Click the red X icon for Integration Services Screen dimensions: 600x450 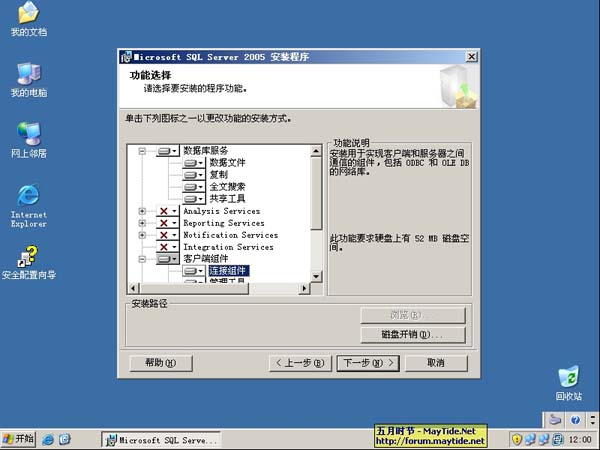pos(164,247)
